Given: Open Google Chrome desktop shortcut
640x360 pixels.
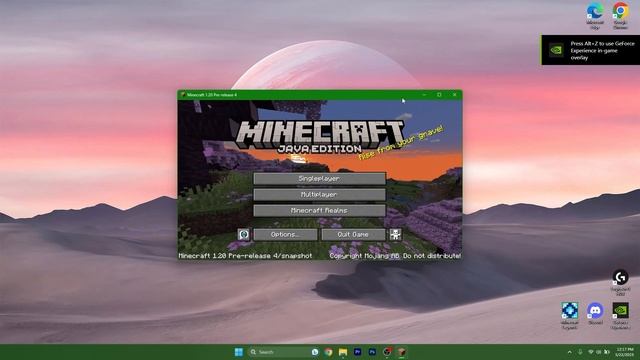Looking at the screenshot, I should pyautogui.click(x=620, y=16).
